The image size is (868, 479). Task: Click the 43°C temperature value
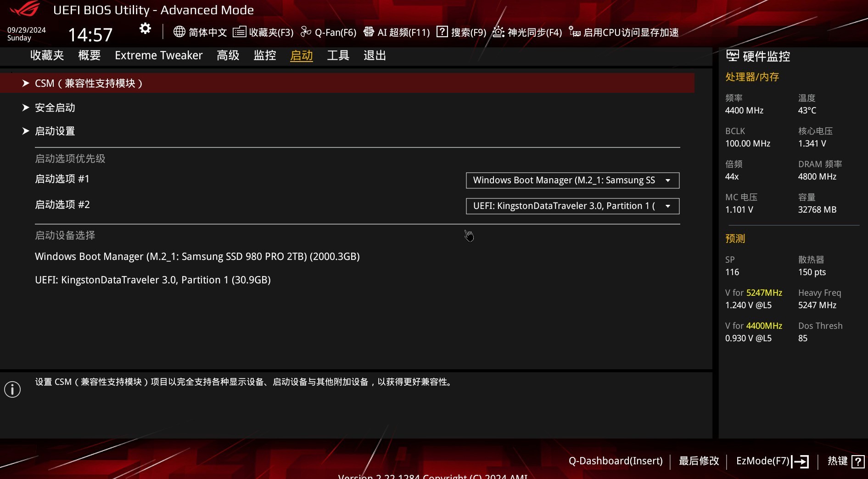click(x=807, y=110)
